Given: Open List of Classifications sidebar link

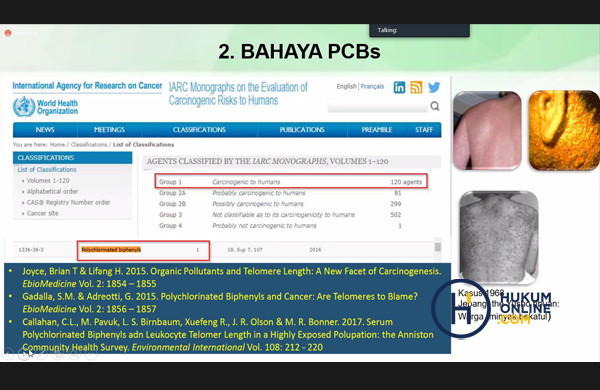Looking at the screenshot, I should [47, 170].
